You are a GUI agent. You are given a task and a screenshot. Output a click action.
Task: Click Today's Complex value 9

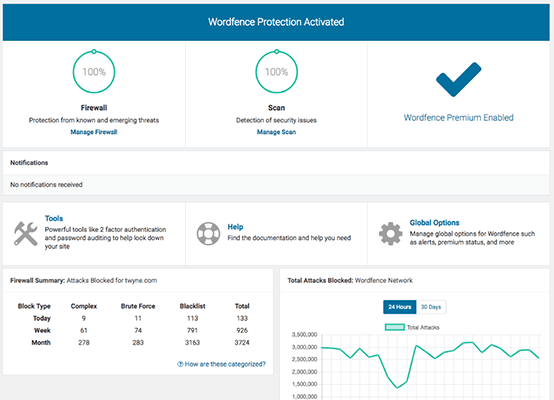coord(84,318)
